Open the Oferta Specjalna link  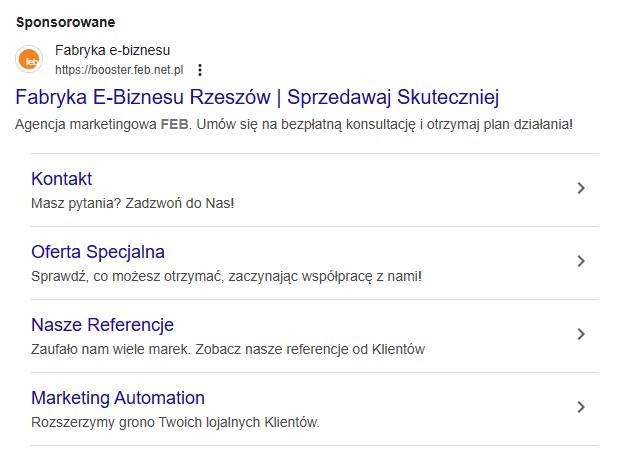pos(98,252)
